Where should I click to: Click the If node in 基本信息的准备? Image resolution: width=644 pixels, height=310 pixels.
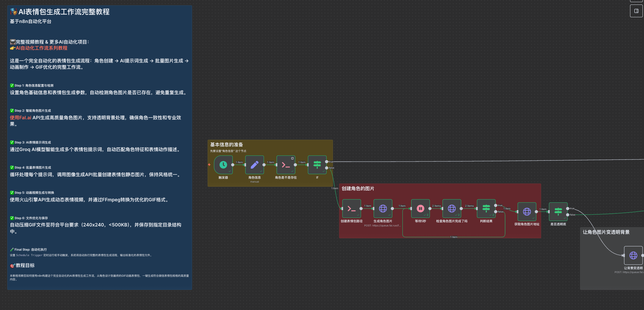[317, 165]
